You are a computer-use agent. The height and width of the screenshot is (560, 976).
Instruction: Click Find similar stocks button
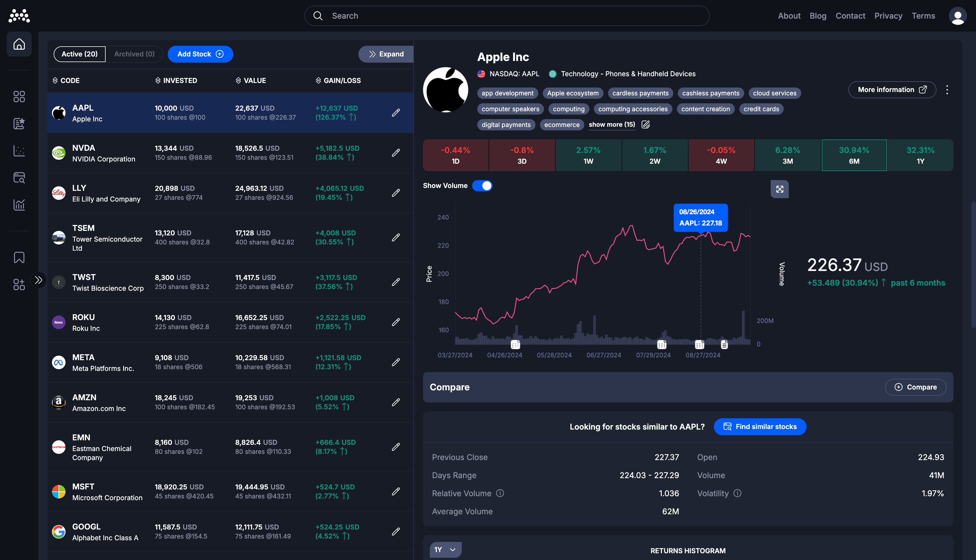pos(760,426)
